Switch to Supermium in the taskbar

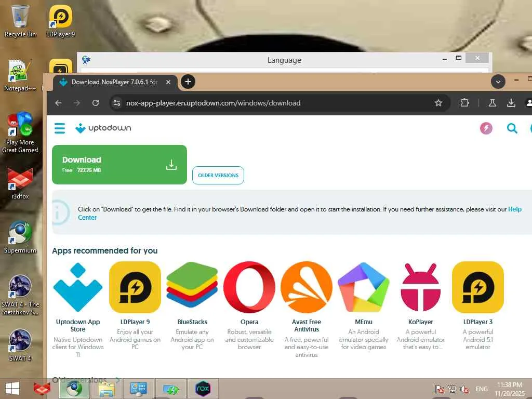tap(74, 389)
